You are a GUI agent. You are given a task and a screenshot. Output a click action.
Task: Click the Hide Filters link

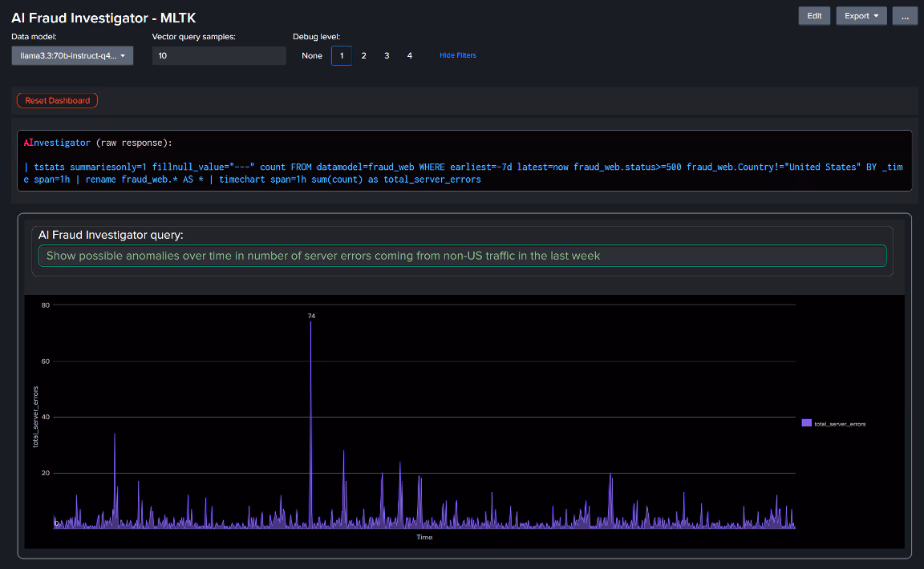click(x=457, y=55)
